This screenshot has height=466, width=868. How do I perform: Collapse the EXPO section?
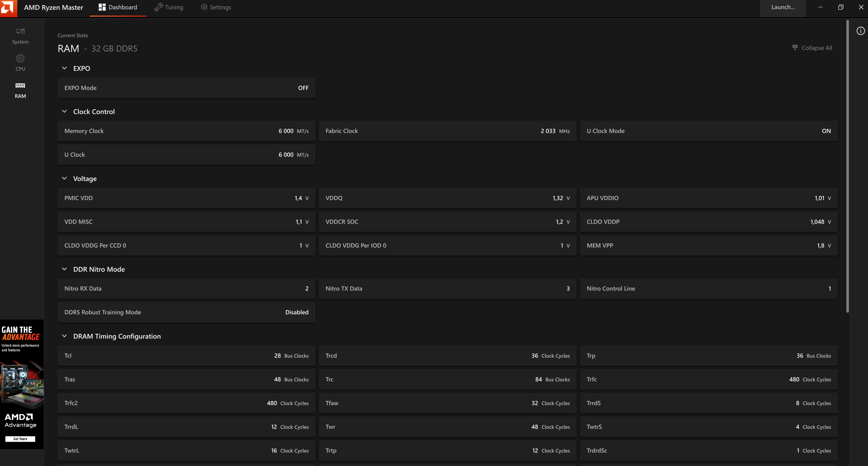pos(64,68)
